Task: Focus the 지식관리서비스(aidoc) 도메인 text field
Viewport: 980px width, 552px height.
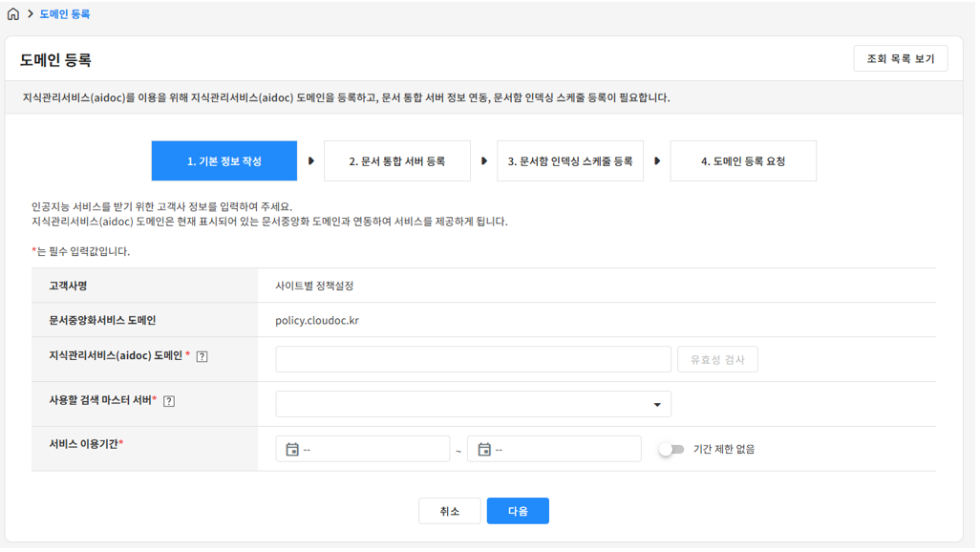Action: pos(473,359)
